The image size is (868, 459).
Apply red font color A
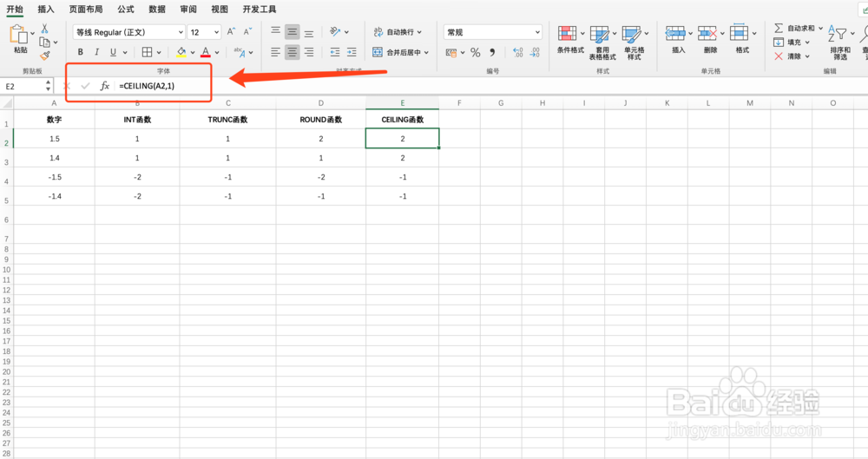coord(206,52)
